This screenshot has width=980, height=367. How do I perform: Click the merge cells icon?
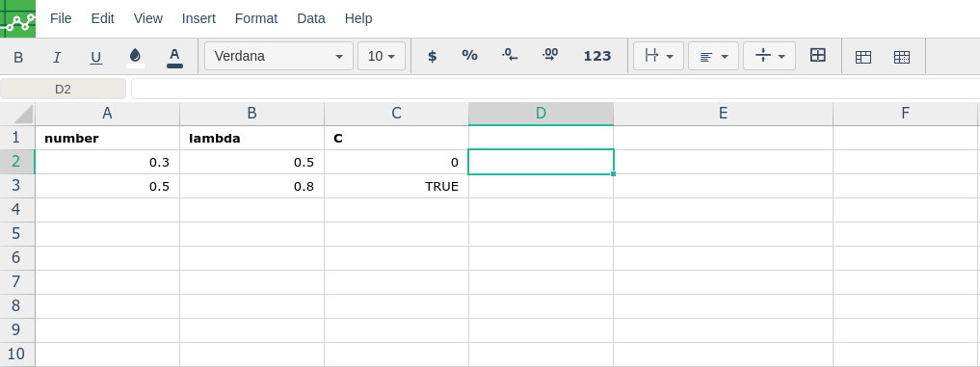(x=817, y=56)
